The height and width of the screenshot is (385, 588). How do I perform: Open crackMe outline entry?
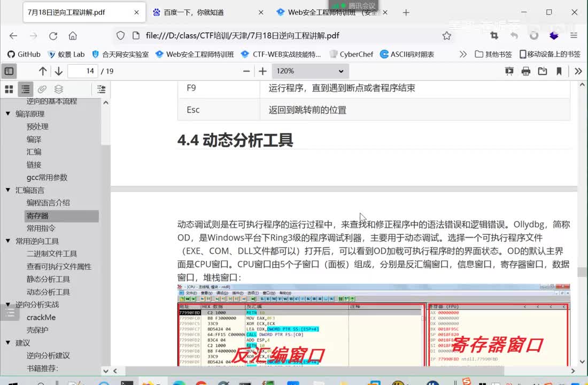[41, 318]
